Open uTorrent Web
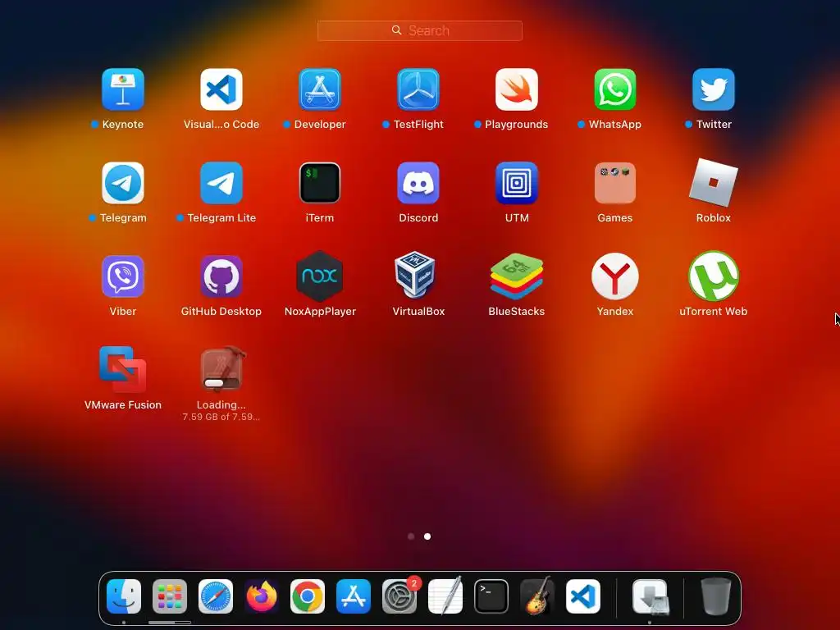This screenshot has height=630, width=840. [714, 276]
